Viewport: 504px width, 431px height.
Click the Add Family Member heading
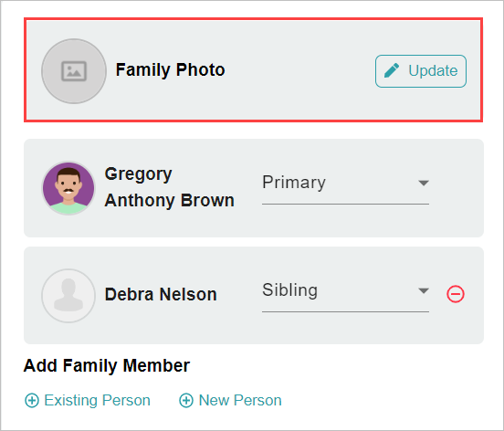click(x=107, y=365)
